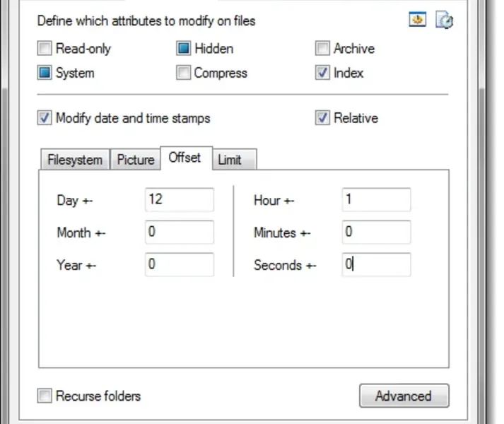Enable the Compress attribute checkbox
Image resolution: width=504 pixels, height=424 pixels.
184,73
